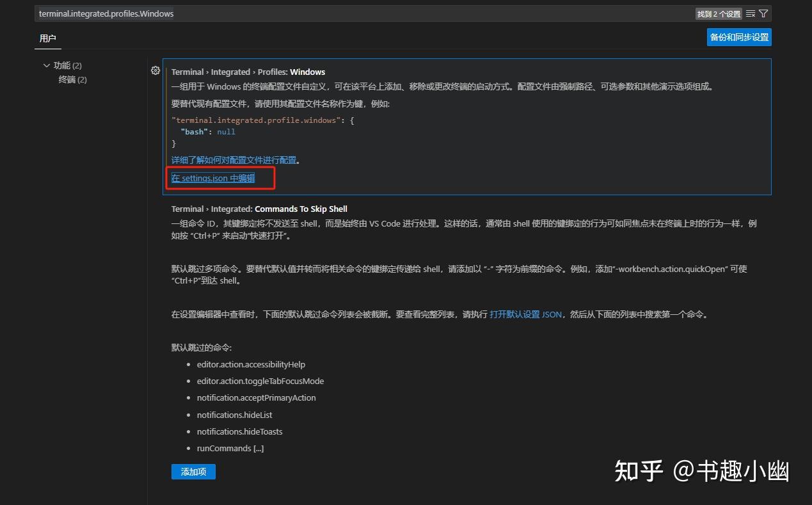The width and height of the screenshot is (812, 505).
Task: Click the 备份和同步设置 button
Action: coord(739,36)
